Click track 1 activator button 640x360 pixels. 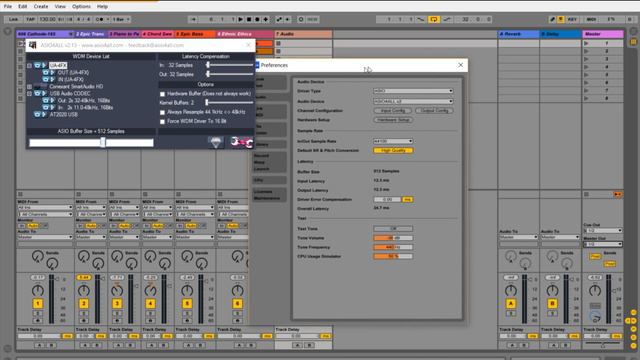(x=38, y=304)
